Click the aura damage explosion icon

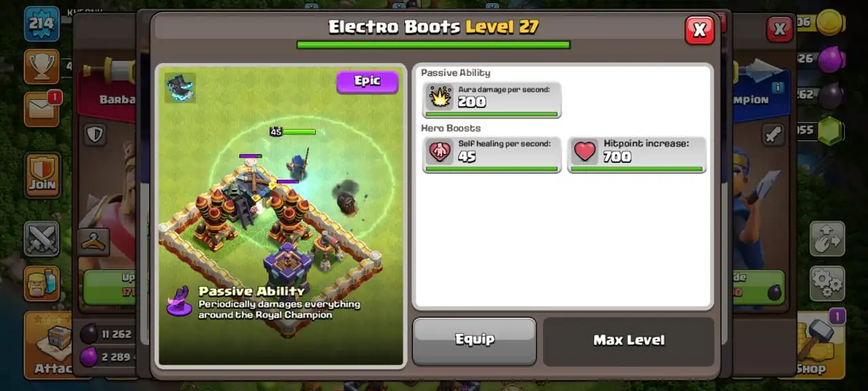pos(439,97)
